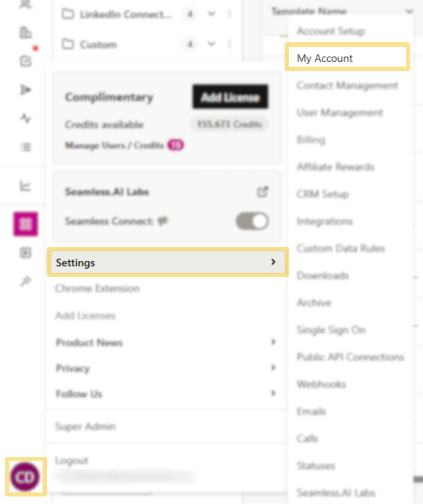Expand the LinkedIn Connect folder
The width and height of the screenshot is (423, 504).
(211, 14)
